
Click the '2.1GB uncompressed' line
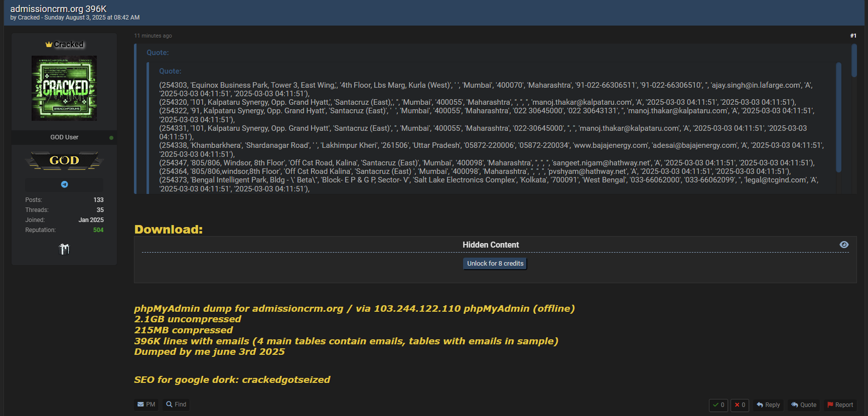coord(188,319)
